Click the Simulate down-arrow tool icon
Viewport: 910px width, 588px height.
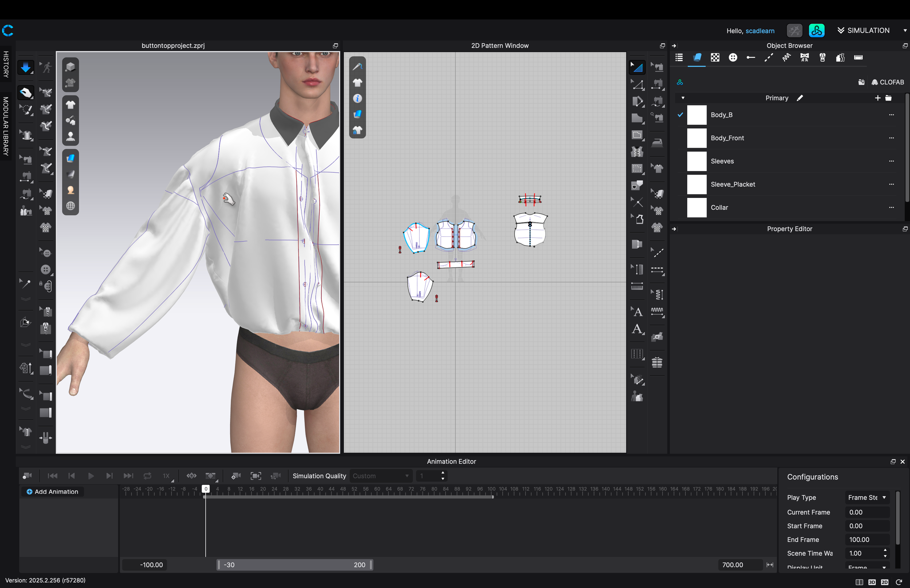coord(25,68)
